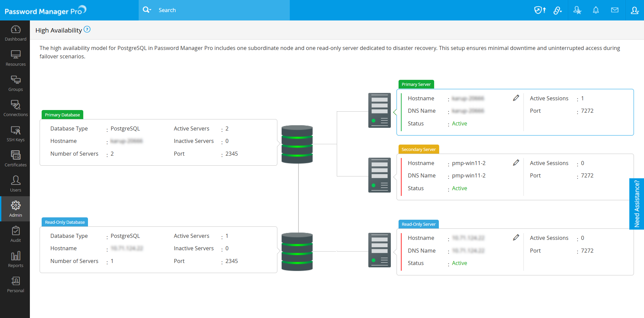Edit the Secondary Server hostname
The width and height of the screenshot is (644, 318).
pyautogui.click(x=516, y=163)
